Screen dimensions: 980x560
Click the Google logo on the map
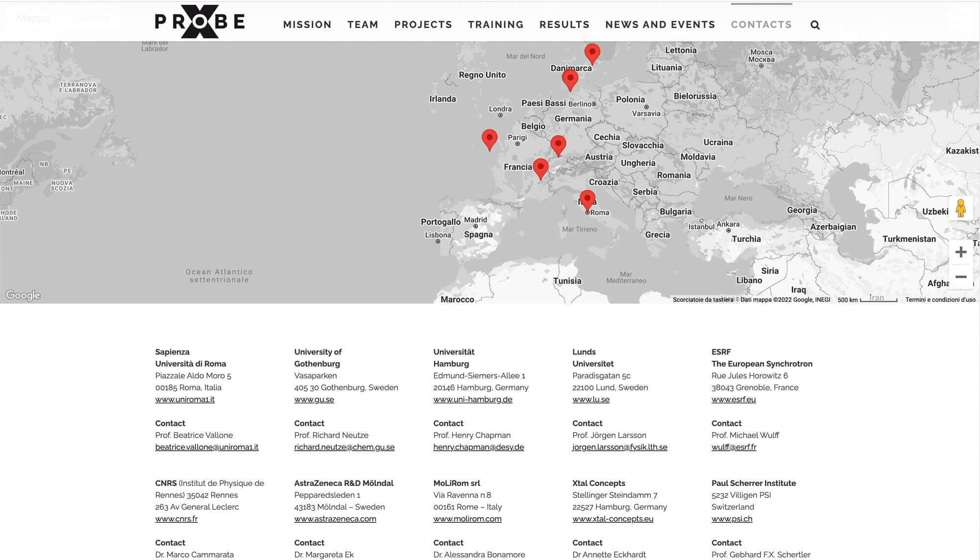23,295
